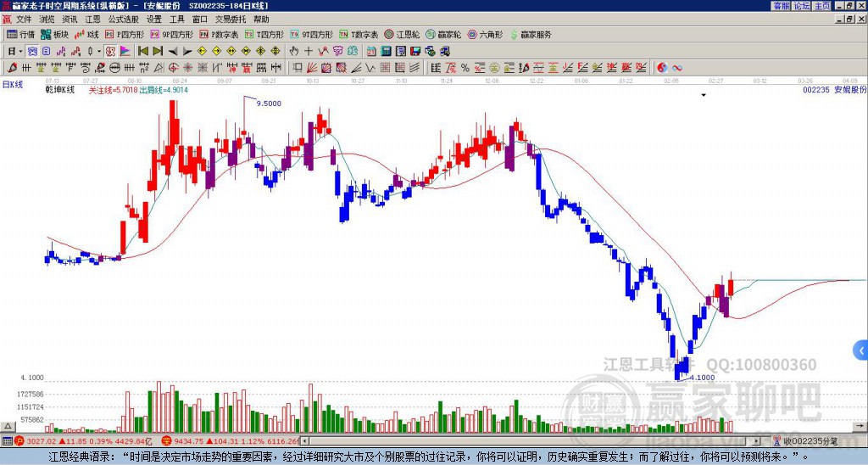Viewport: 868px width, 465px height.
Task: Expand the candlestick style dropdown arrow
Action: (99, 52)
